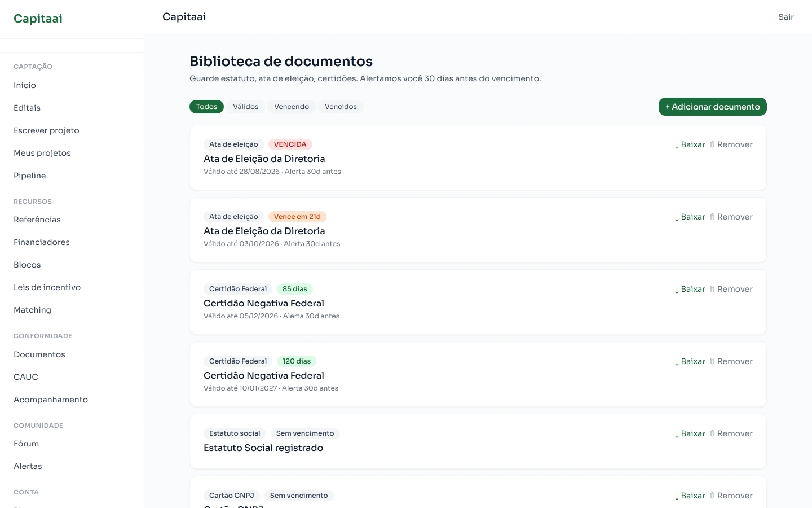Viewport: 812px width, 508px height.
Task: Download the Cartão CNPJ document
Action: coord(690,496)
